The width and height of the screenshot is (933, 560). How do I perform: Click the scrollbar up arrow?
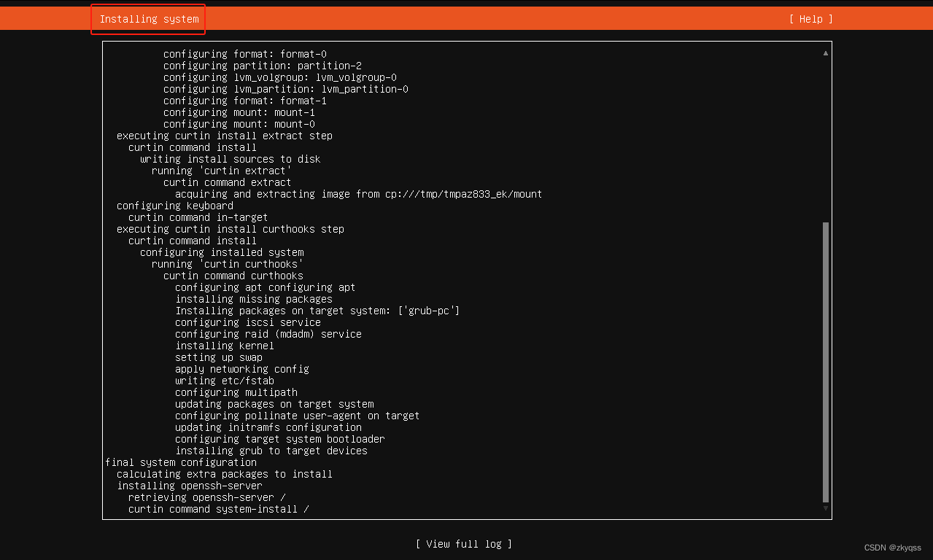[825, 52]
